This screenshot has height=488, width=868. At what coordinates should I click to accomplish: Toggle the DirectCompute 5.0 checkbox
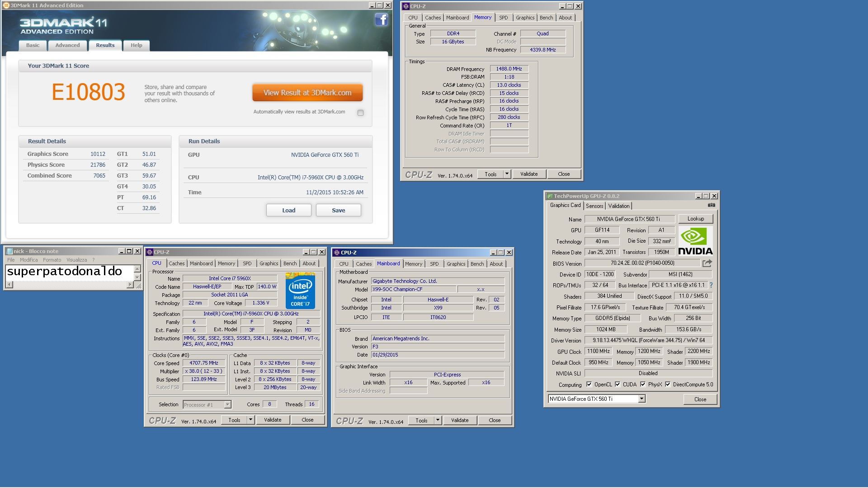(x=668, y=385)
